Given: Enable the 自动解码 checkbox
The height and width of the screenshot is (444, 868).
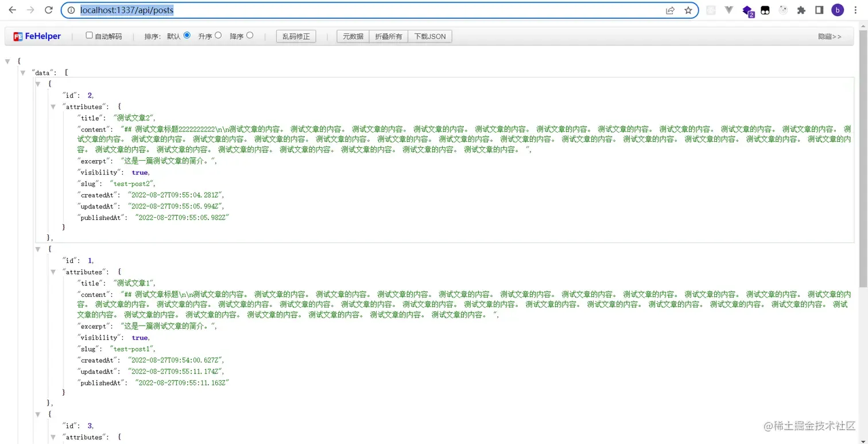Looking at the screenshot, I should pyautogui.click(x=89, y=36).
